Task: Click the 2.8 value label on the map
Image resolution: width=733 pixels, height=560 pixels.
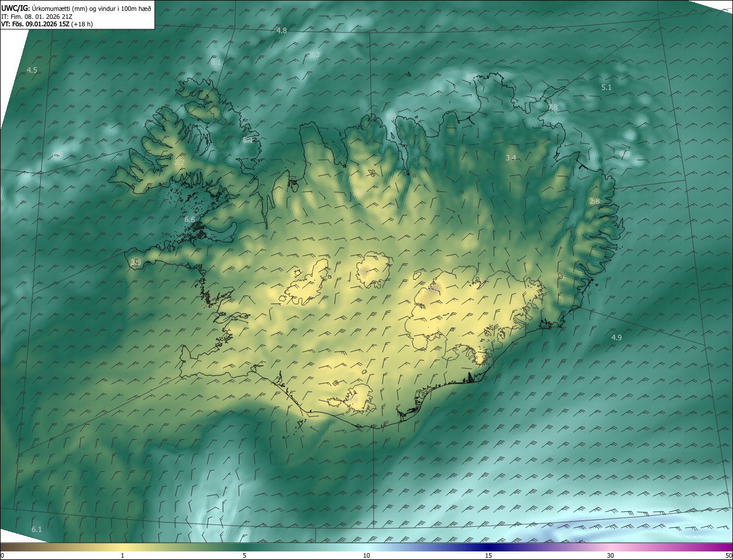Action: tap(594, 201)
